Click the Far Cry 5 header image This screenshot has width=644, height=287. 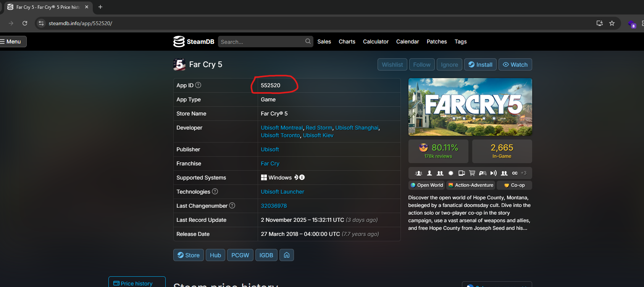click(x=470, y=107)
